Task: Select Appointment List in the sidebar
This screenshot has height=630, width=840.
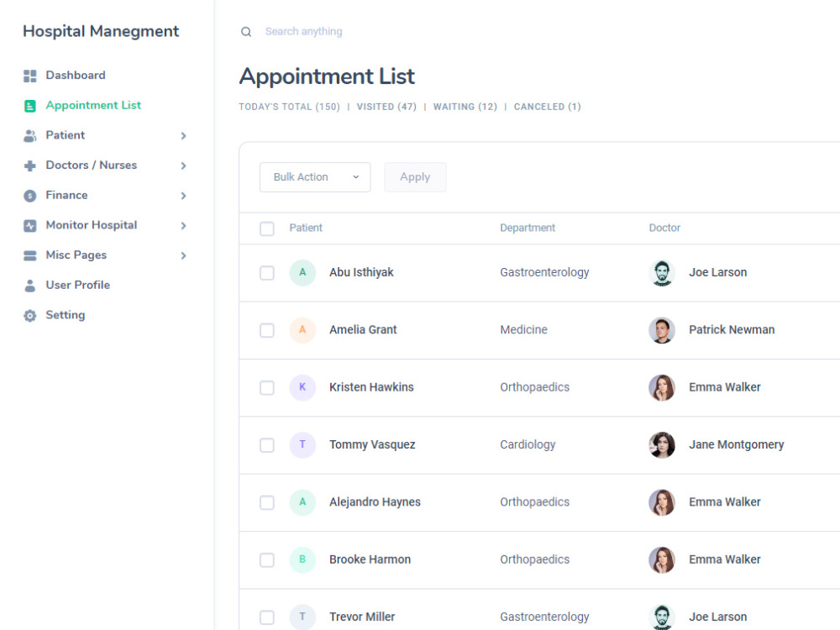Action: pos(93,105)
